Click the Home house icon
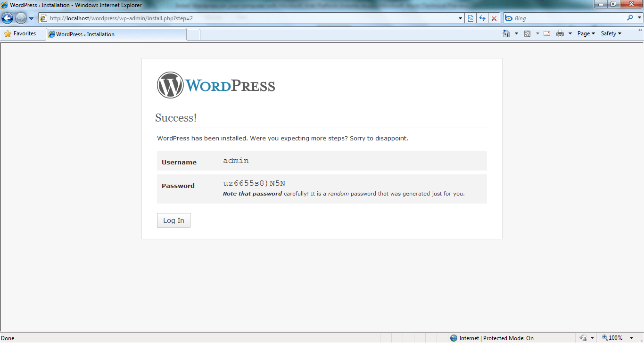Viewport: 644px width, 343px height. coord(506,33)
